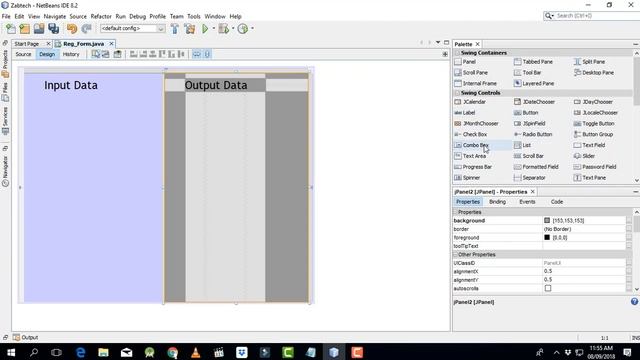Switch to Source view tab
Image resolution: width=640 pixels, height=360 pixels.
click(23, 54)
